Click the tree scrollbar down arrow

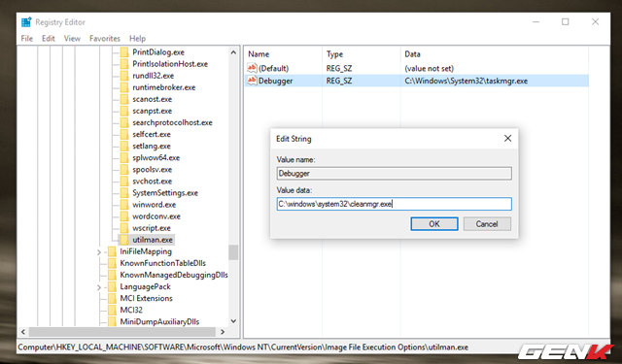[x=233, y=321]
